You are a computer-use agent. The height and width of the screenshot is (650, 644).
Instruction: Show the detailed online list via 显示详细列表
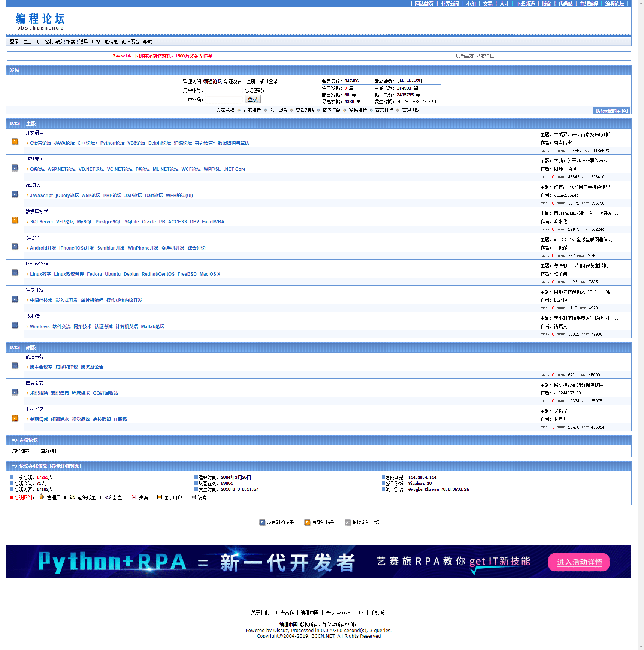66,466
